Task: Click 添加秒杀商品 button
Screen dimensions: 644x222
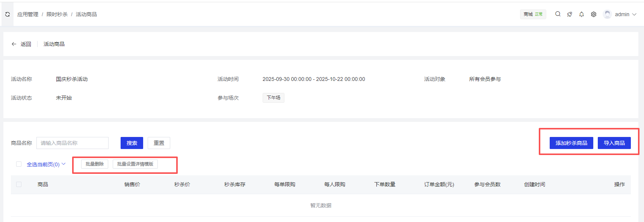Action: click(571, 143)
